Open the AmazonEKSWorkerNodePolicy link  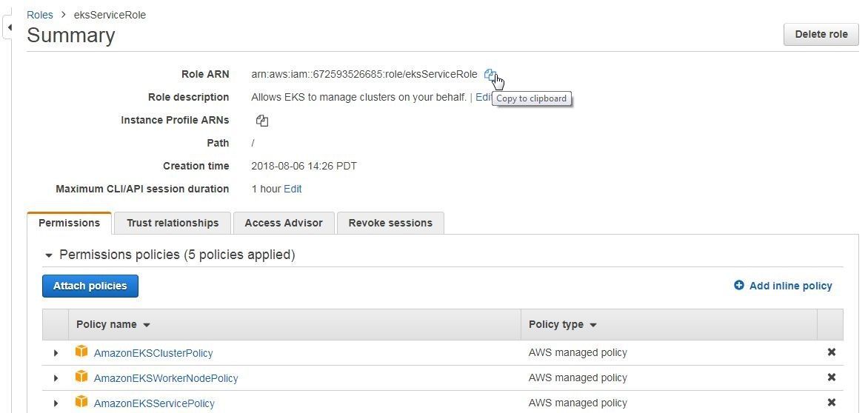[166, 378]
